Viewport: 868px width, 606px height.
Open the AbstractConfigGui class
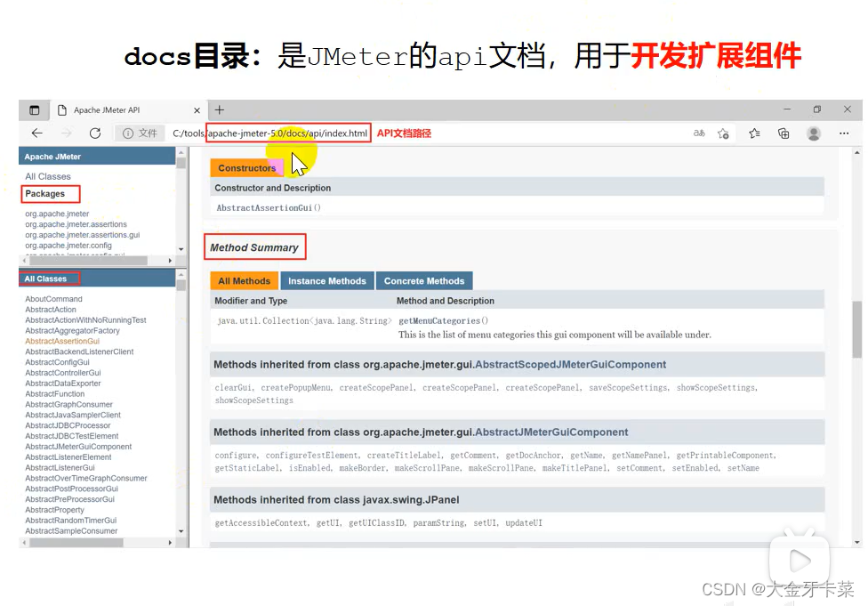click(x=57, y=362)
